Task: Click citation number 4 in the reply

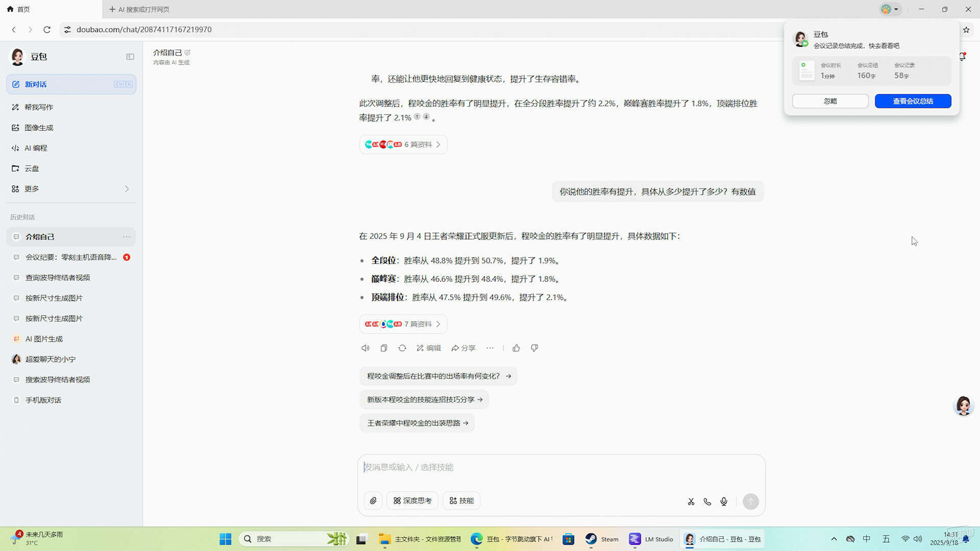Action: pos(426,117)
